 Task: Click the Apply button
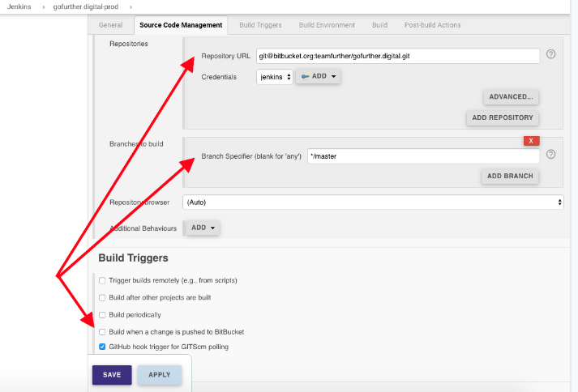coord(159,375)
